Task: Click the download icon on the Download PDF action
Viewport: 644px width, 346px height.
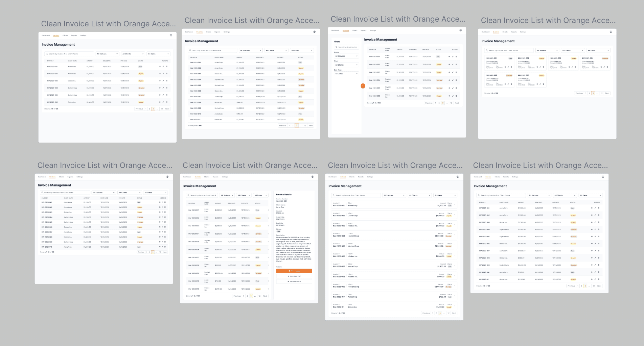Action: pos(289,276)
